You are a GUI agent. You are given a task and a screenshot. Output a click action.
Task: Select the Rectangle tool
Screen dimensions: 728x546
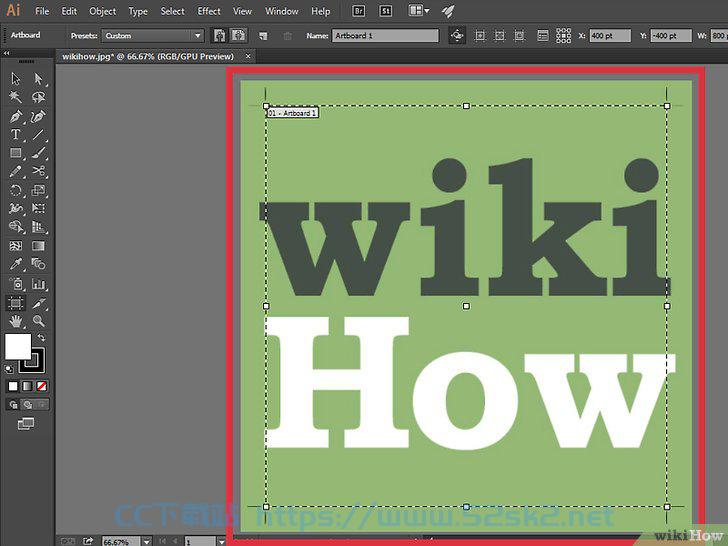click(x=16, y=153)
